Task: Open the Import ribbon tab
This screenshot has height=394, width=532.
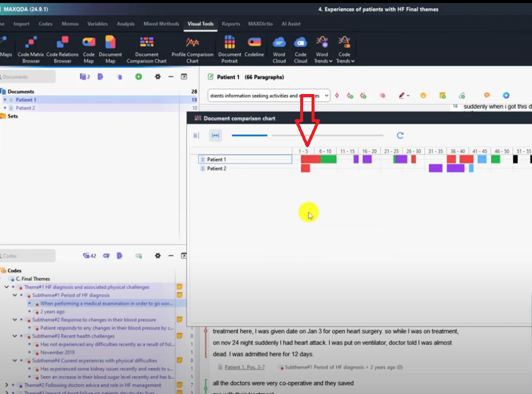Action: point(22,24)
